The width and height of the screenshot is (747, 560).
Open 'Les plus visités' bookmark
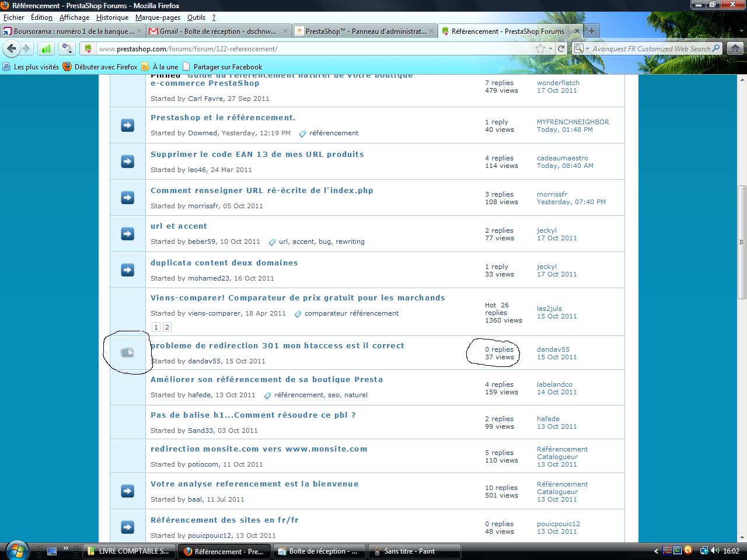[31, 66]
